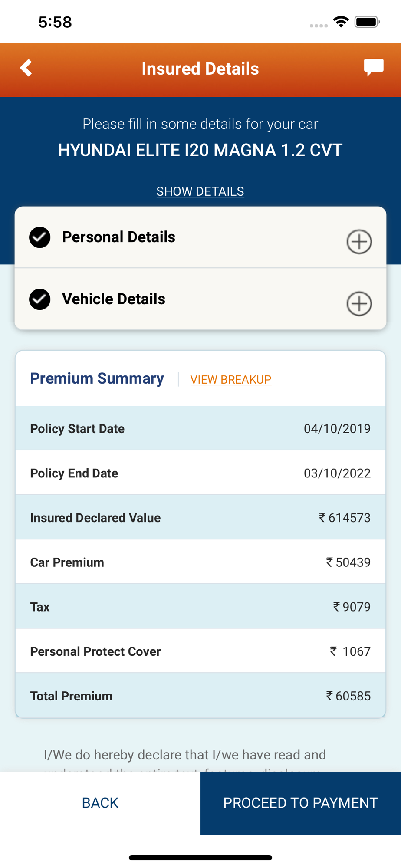Open the VIEW BREAKUP link
The height and width of the screenshot is (868, 401).
point(231,380)
